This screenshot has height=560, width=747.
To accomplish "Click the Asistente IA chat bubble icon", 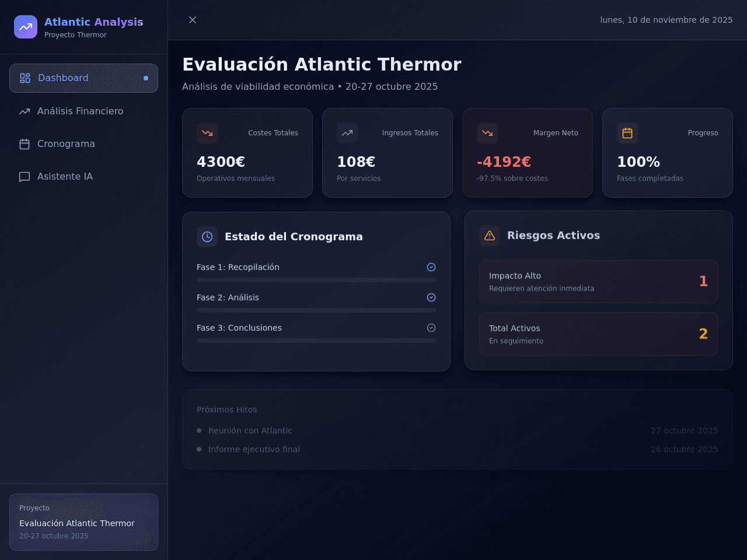I will click(x=25, y=177).
